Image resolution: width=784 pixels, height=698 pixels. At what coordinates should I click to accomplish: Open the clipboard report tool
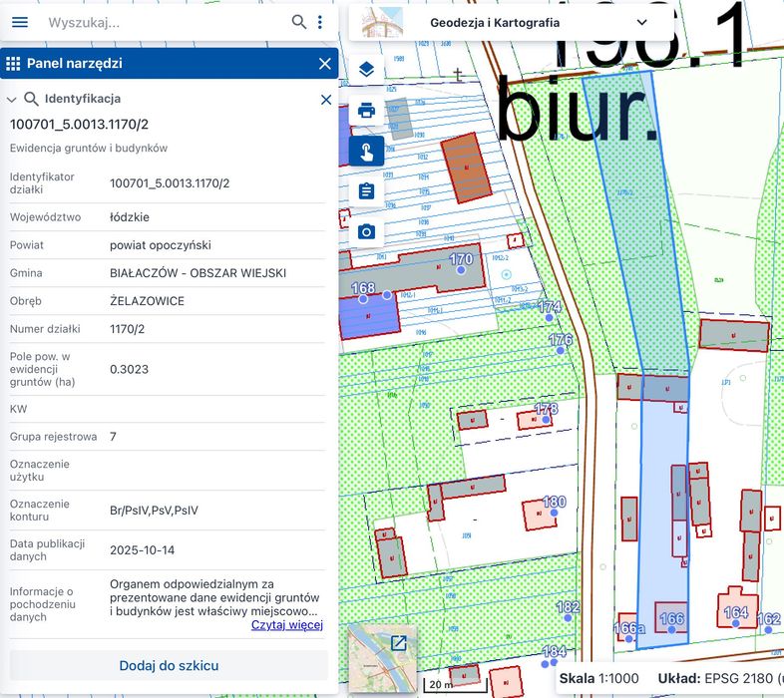366,191
